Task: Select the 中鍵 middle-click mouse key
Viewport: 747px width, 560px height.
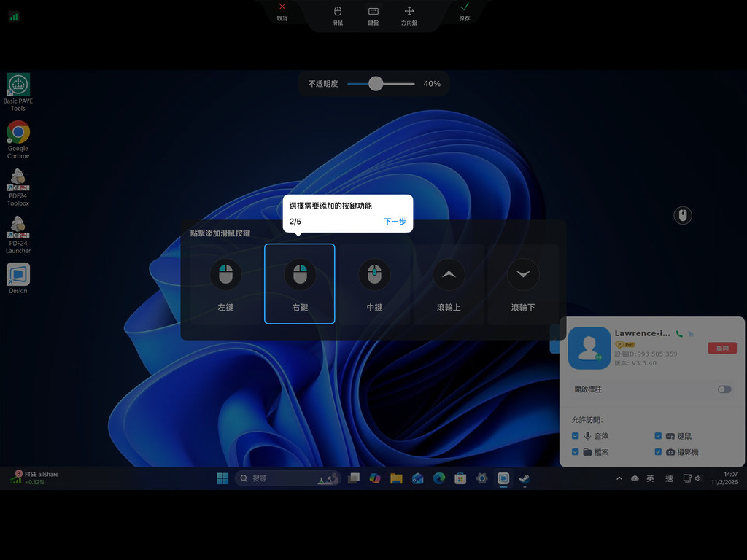Action: [x=374, y=284]
